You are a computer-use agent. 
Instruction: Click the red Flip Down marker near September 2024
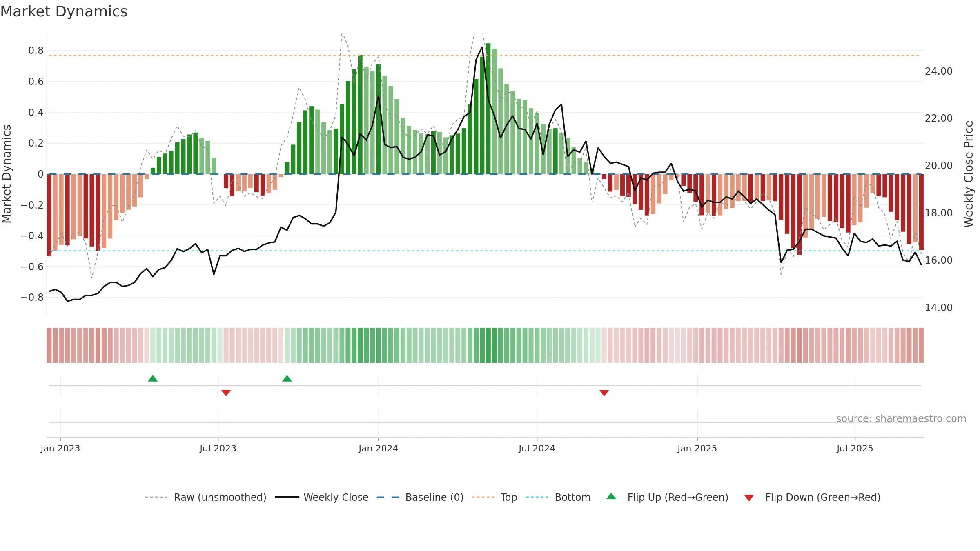(604, 393)
